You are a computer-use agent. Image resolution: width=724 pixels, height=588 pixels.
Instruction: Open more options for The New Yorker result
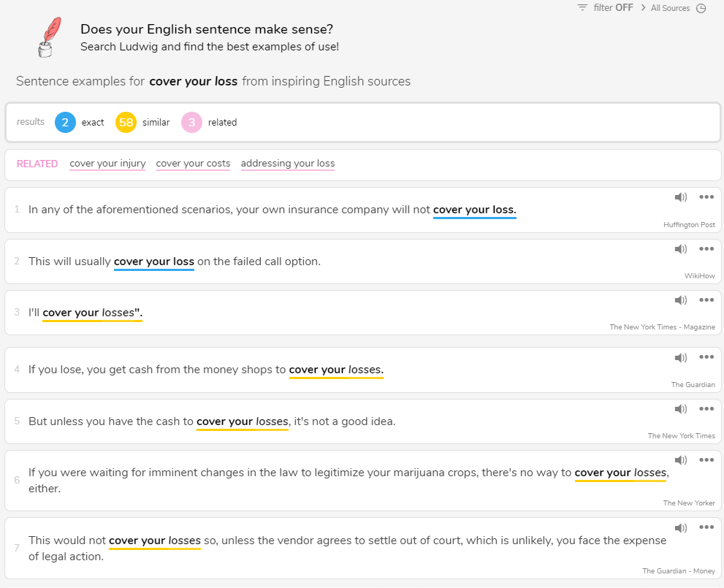point(706,460)
